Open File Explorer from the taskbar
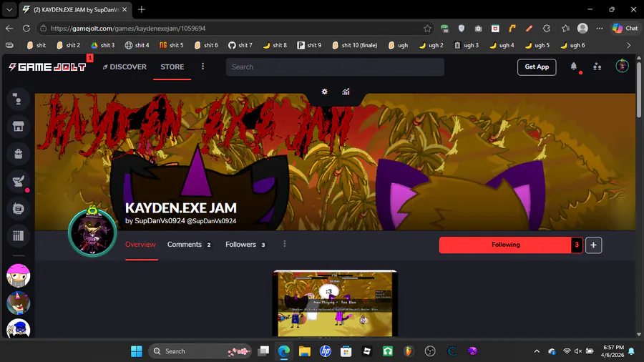The height and width of the screenshot is (362, 644). point(305,351)
